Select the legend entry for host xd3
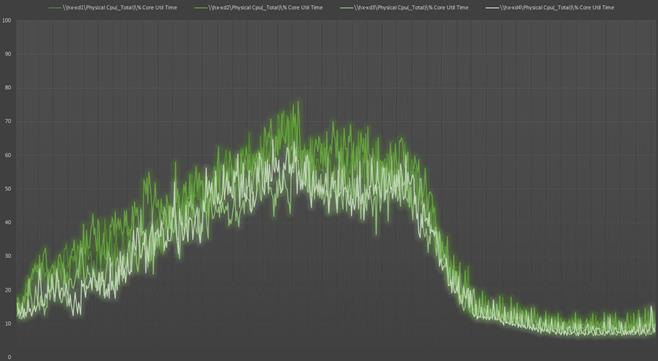The width and height of the screenshot is (658, 361). pos(404,8)
